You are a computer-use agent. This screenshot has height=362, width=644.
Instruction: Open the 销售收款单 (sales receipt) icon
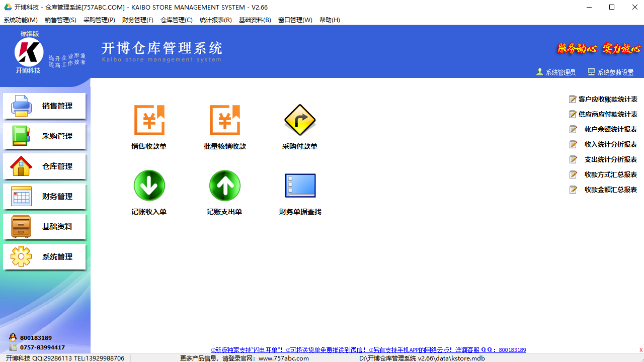coord(149,127)
